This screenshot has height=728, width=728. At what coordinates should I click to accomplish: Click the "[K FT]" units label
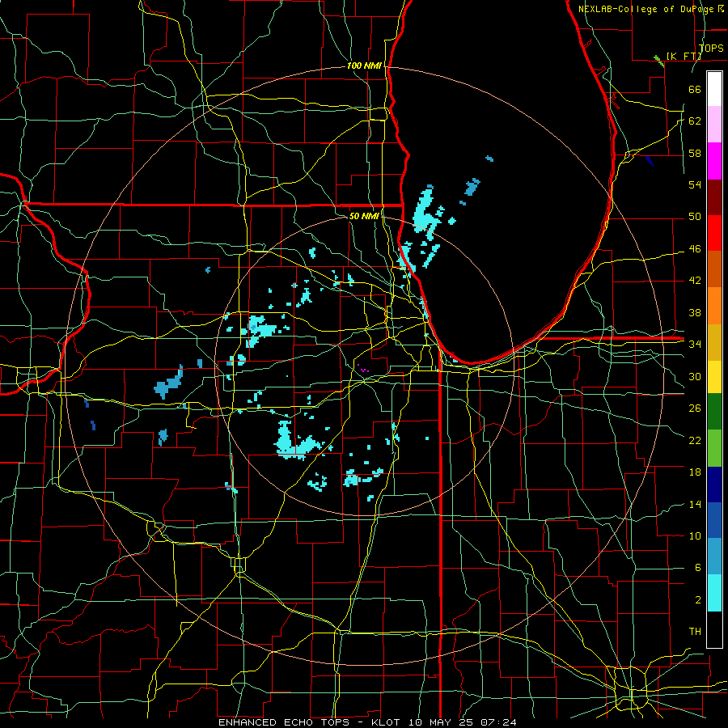coord(684,56)
